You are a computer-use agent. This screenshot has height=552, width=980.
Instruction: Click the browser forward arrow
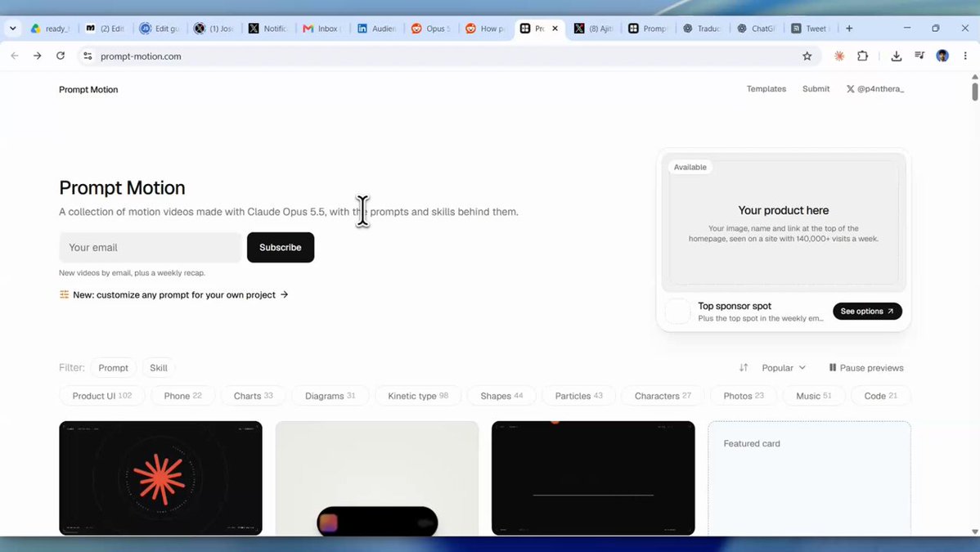(38, 56)
